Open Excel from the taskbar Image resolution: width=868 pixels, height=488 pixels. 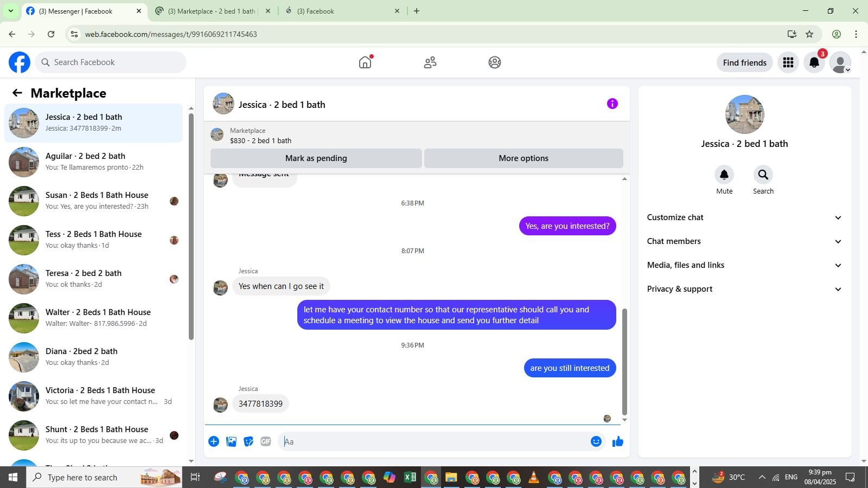click(x=410, y=477)
